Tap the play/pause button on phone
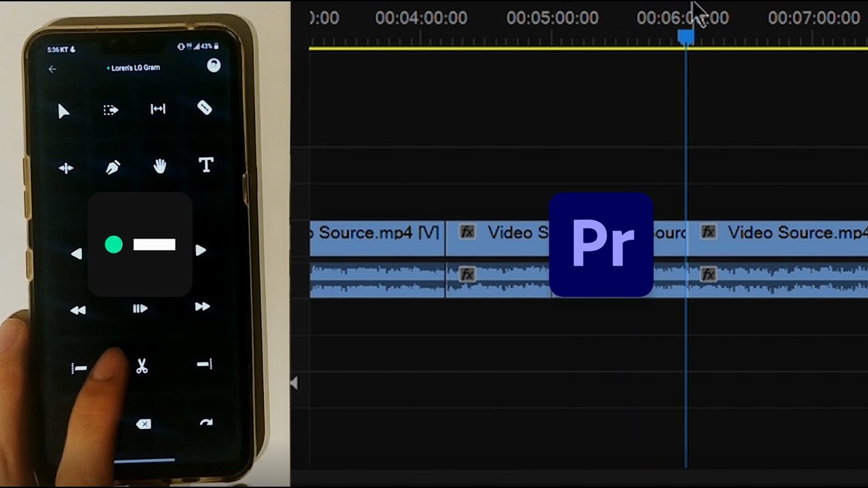This screenshot has width=868, height=488. (140, 309)
